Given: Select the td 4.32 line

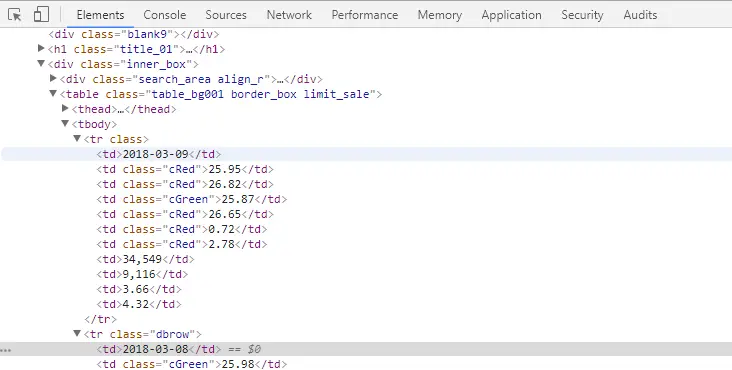Looking at the screenshot, I should [139, 304].
